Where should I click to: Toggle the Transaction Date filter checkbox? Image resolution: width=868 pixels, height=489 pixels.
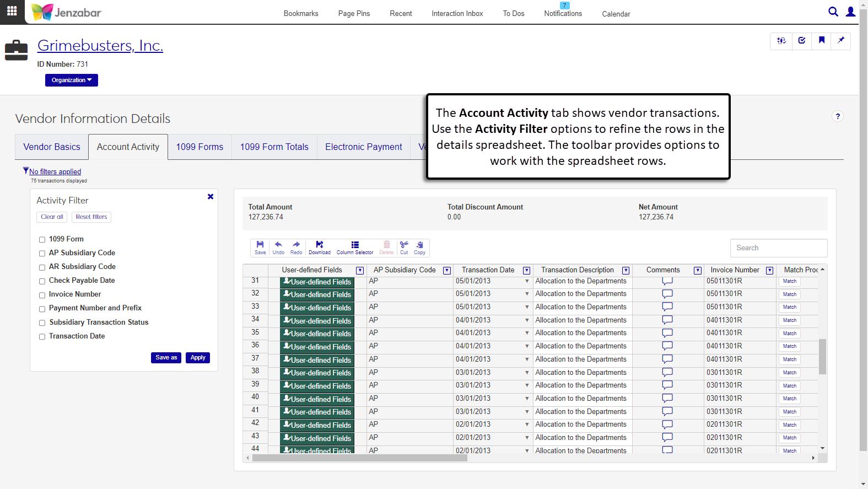(x=42, y=337)
